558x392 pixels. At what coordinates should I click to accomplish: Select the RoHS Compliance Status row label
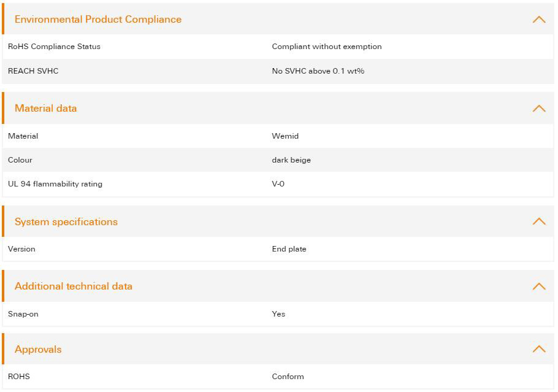coord(54,47)
